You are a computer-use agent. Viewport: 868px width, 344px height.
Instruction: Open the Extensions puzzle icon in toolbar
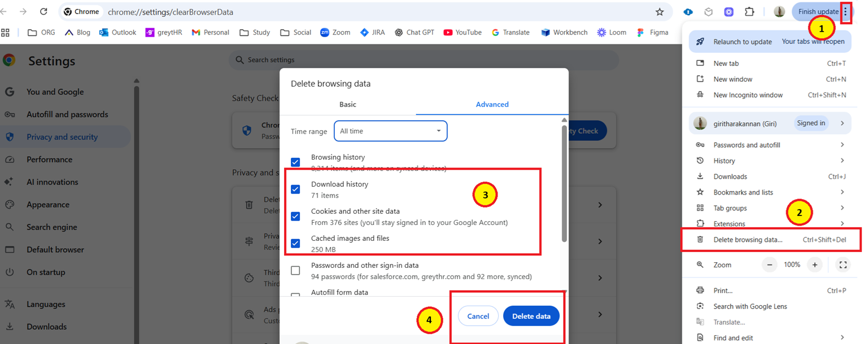pyautogui.click(x=749, y=12)
